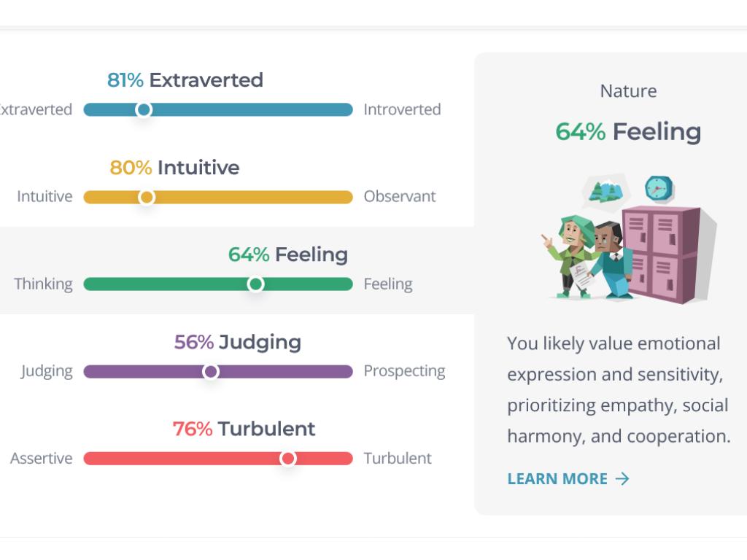Click the Thinking label
Image resolution: width=747 pixels, height=560 pixels.
(x=44, y=284)
